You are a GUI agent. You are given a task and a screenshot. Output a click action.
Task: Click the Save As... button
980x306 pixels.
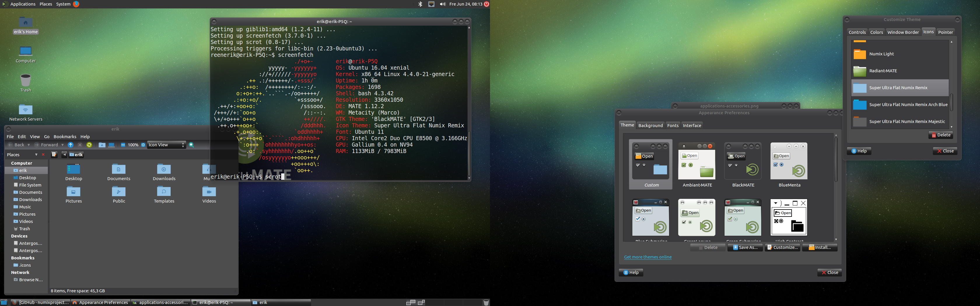745,247
